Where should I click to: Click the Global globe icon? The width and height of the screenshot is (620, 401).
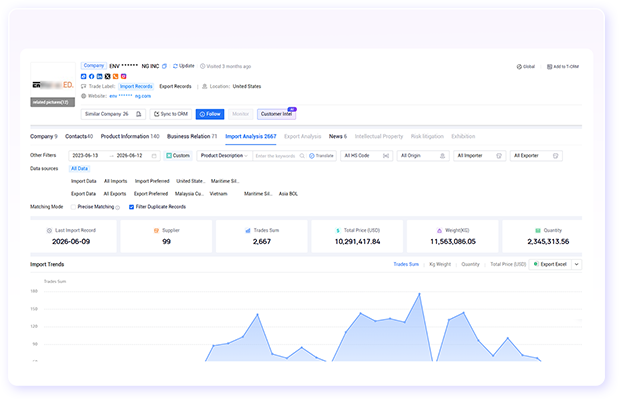519,66
